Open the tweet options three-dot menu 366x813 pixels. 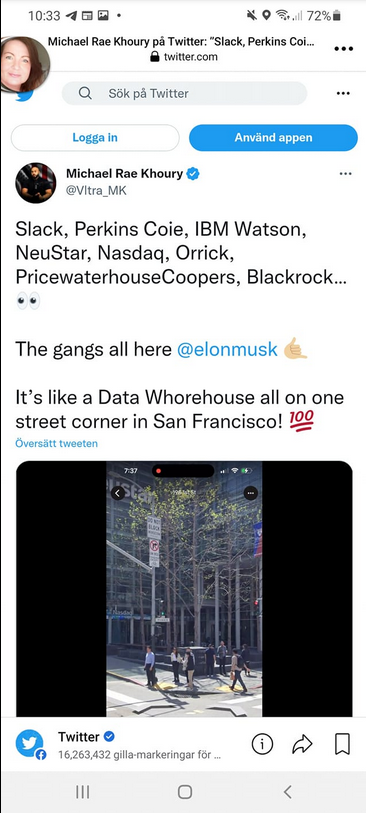coord(345,174)
